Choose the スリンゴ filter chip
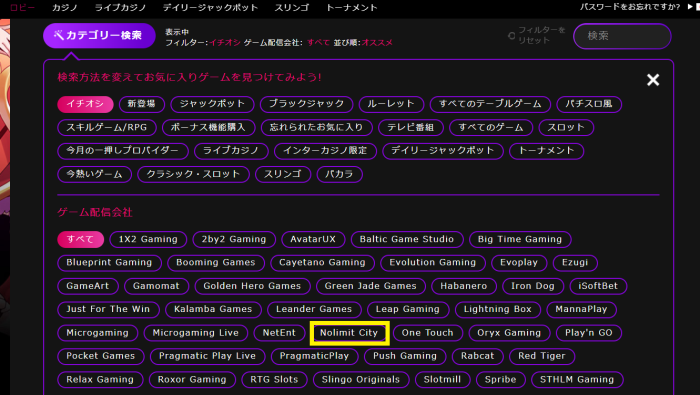The image size is (700, 395). 283,175
